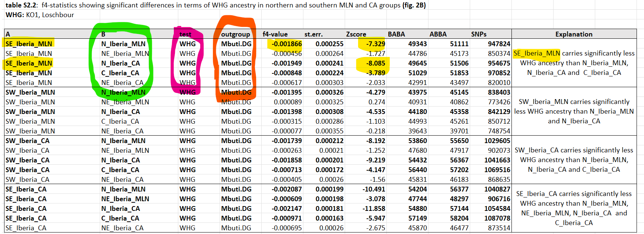
Task: Select the "Explanation" column header cell
Action: pyautogui.click(x=574, y=34)
